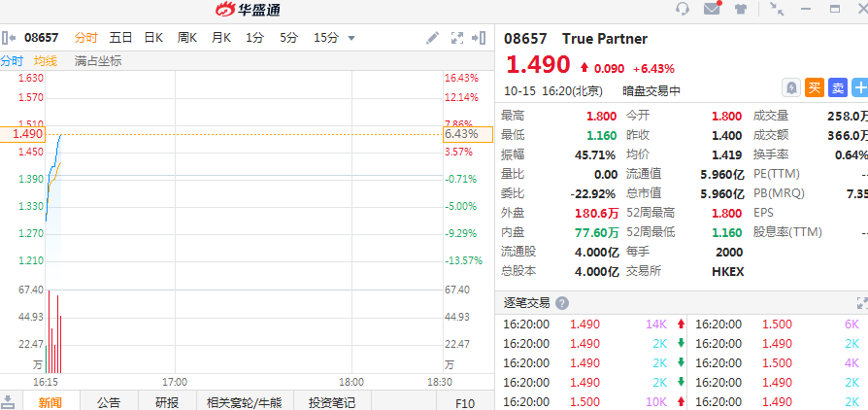Image resolution: width=868 pixels, height=410 pixels.
Task: Toggle the 均线 average line
Action: (x=46, y=60)
